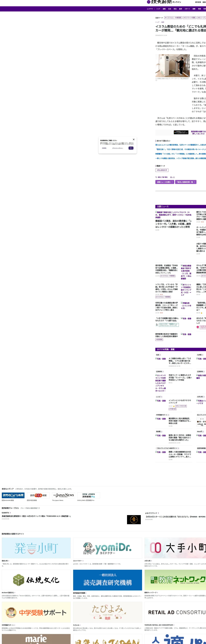The width and height of the screenshot is (206, 644).
Task: Open プライバシーポリシー link in the dialog
Action: [x=117, y=148]
